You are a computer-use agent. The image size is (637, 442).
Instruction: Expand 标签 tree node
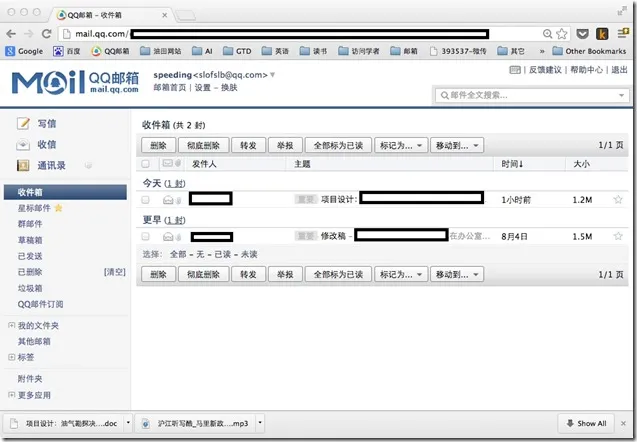coord(11,357)
